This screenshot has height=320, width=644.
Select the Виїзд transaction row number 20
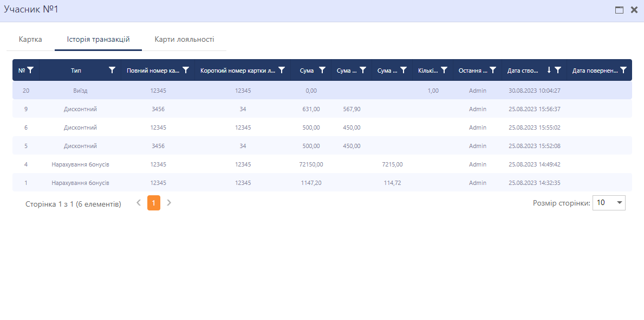click(x=26, y=91)
